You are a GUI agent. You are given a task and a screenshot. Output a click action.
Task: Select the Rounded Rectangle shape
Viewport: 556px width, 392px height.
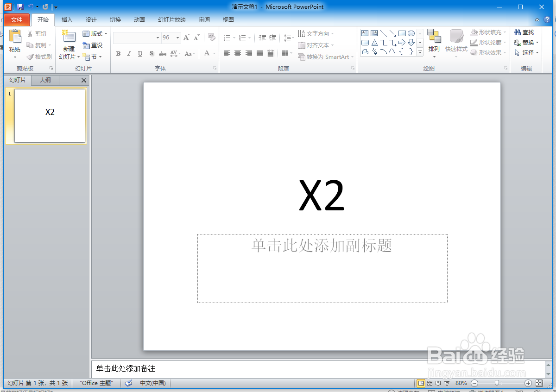point(365,43)
